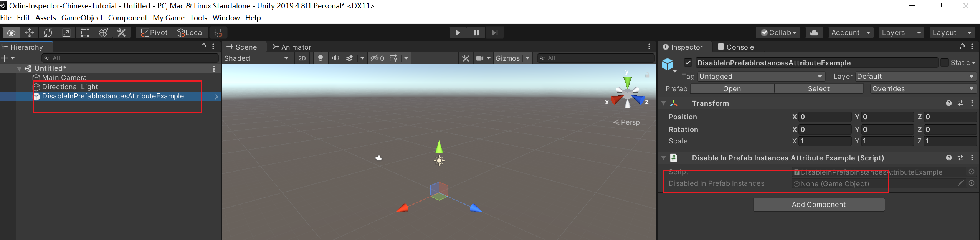Toggle scene lighting bulb icon
The height and width of the screenshot is (240, 980).
click(321, 58)
